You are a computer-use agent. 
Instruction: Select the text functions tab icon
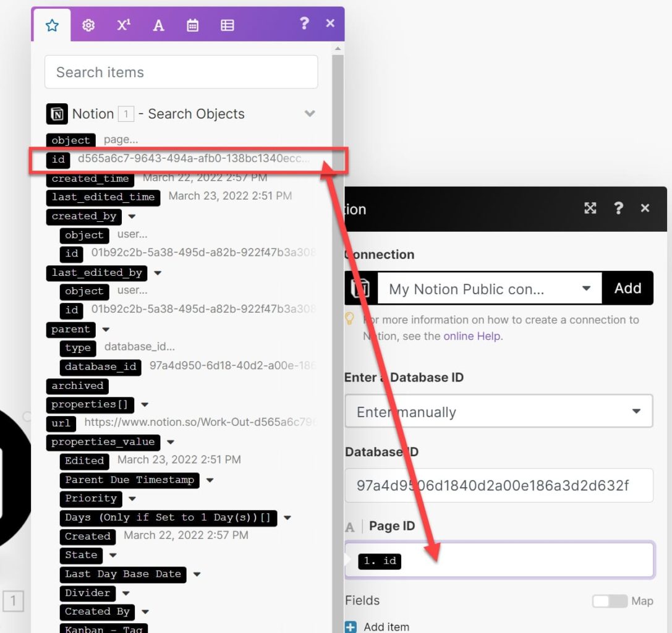(x=158, y=25)
